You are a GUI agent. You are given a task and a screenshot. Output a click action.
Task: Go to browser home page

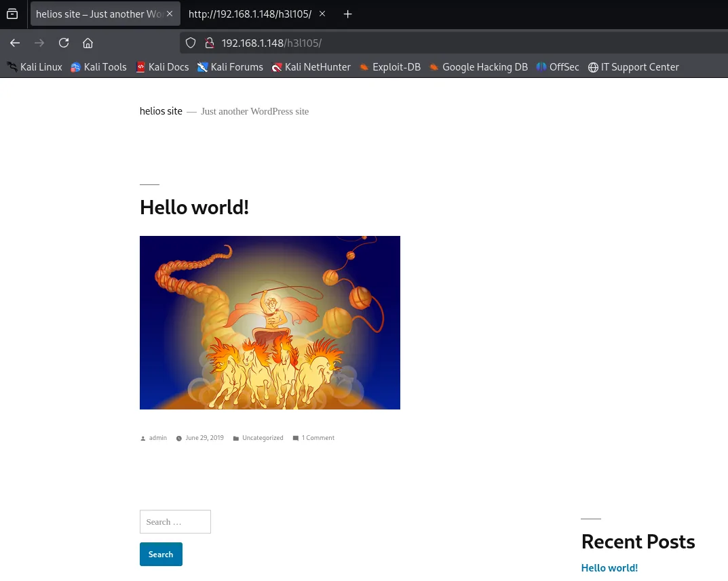point(88,43)
